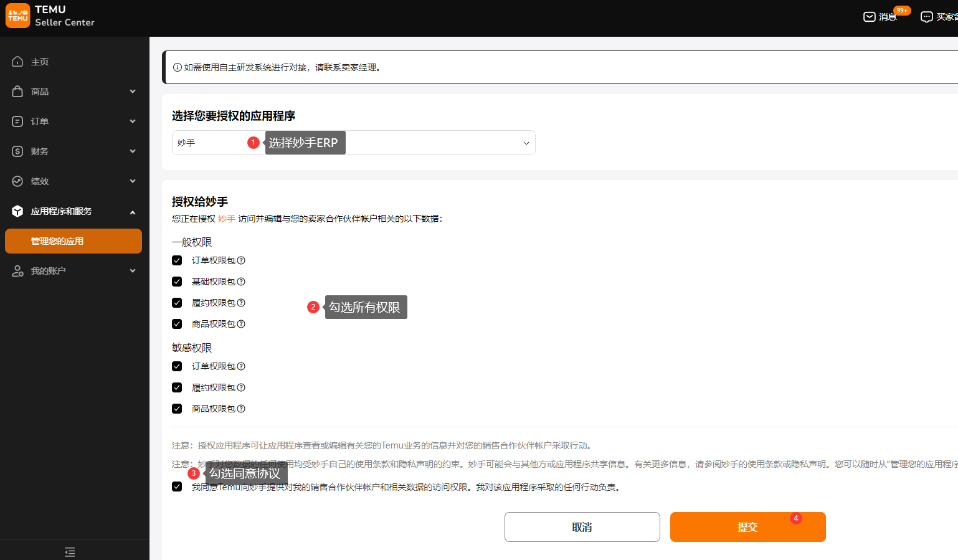The height and width of the screenshot is (560, 958).
Task: Uncheck general 商品权限包 checkbox
Action: click(177, 324)
